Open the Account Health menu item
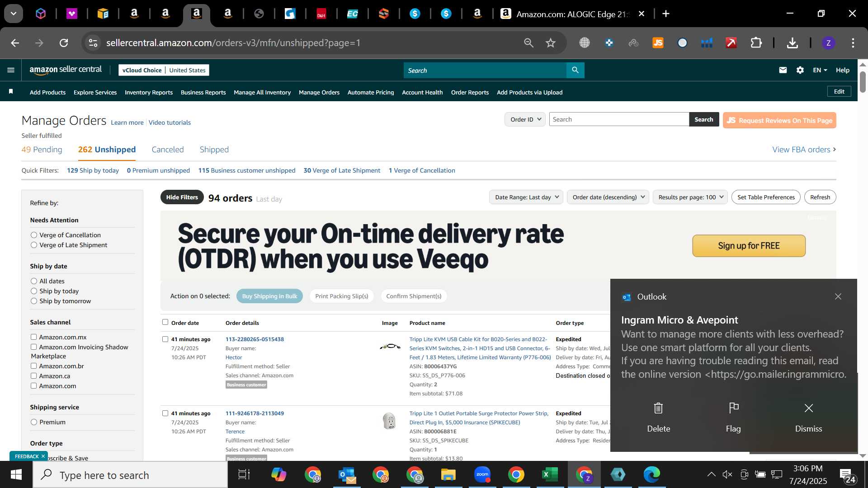Viewport: 868px width, 488px height. (422, 92)
